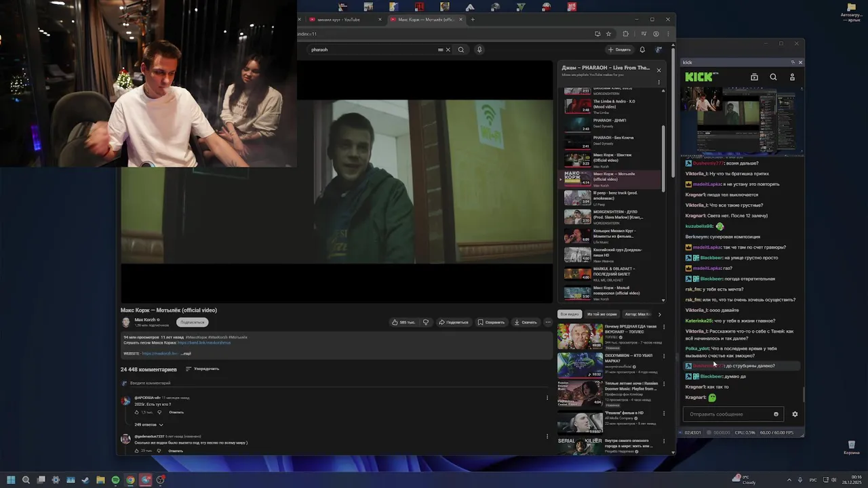
Task: Open Steam from the taskbar
Action: 85,480
